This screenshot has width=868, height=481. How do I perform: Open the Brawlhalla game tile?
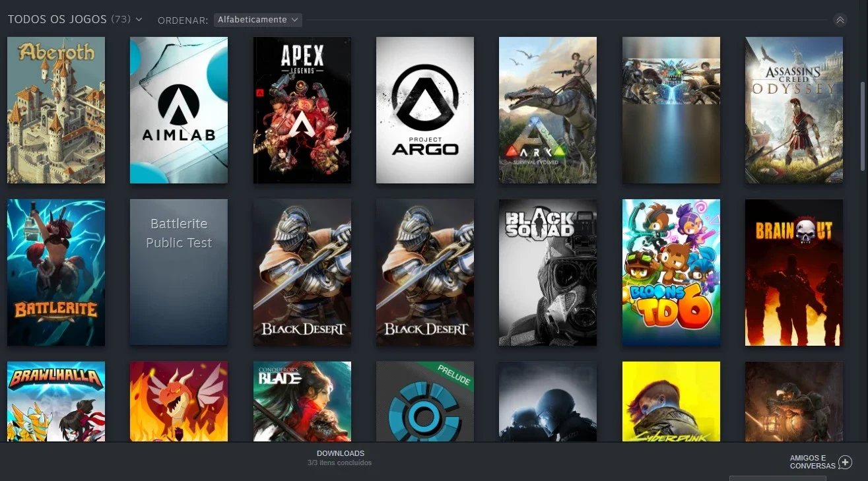[56, 401]
